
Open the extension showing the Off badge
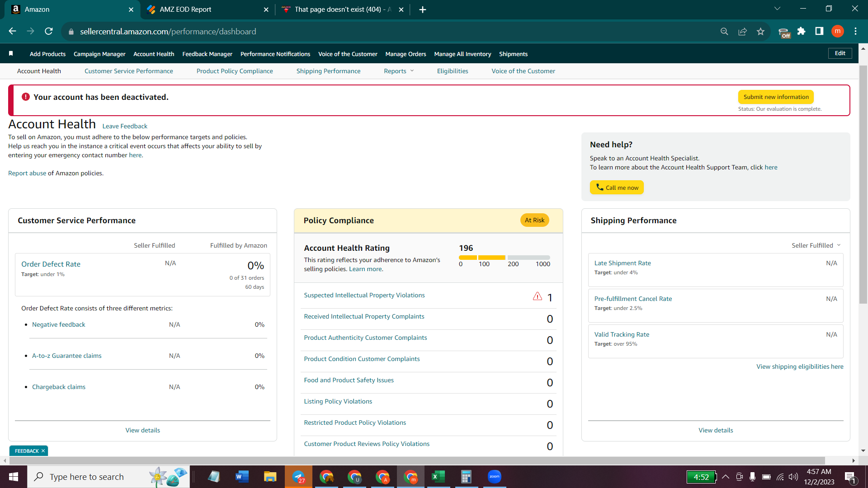pos(784,32)
